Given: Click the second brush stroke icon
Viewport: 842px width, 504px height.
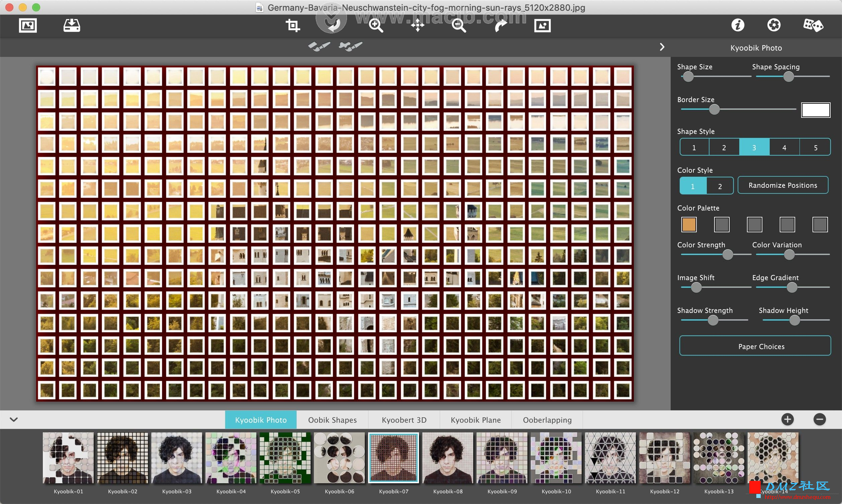Looking at the screenshot, I should 350,46.
